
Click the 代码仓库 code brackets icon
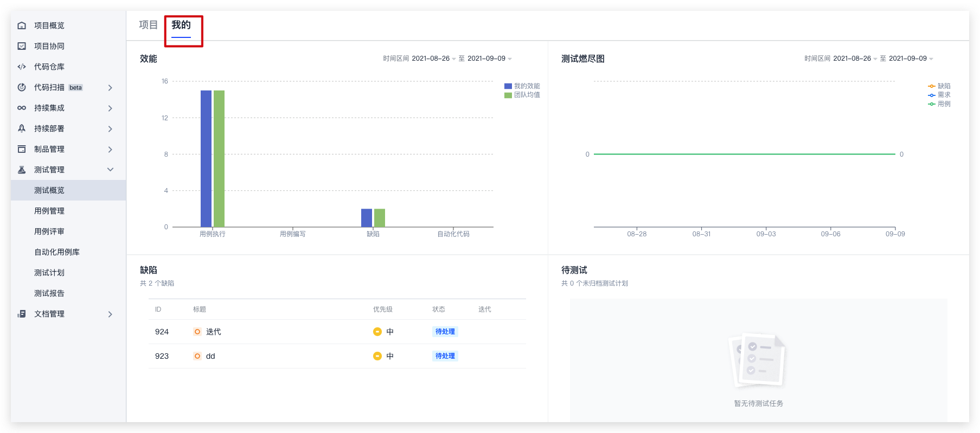22,67
